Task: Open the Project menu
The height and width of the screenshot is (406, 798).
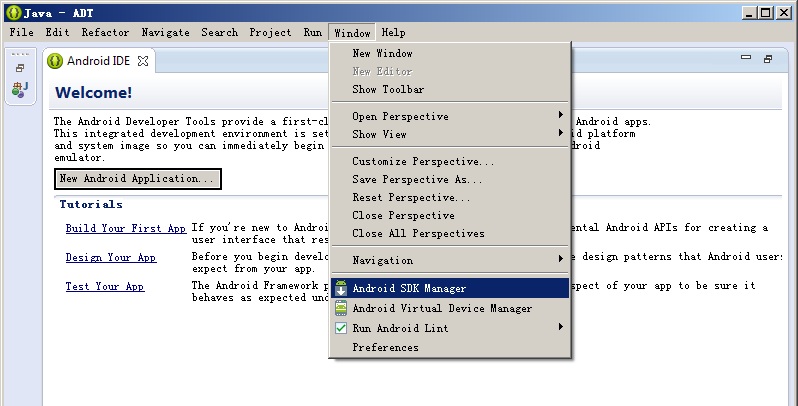Action: pyautogui.click(x=270, y=33)
